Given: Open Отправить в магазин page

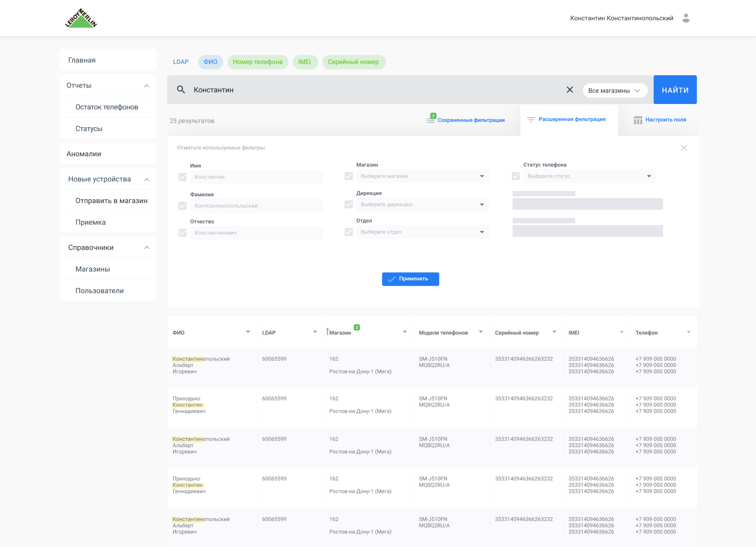Looking at the screenshot, I should (108, 200).
